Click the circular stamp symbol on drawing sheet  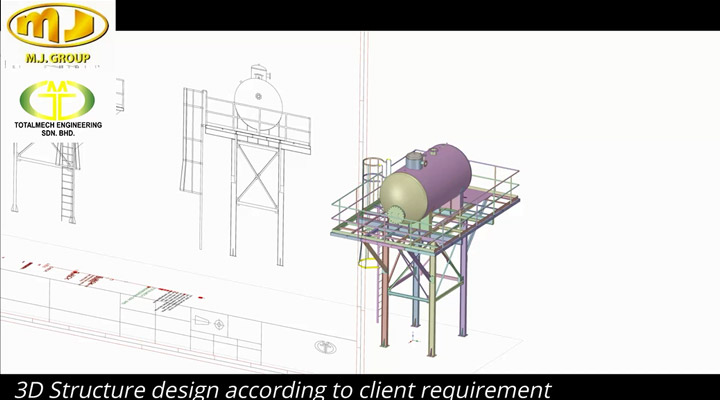(x=325, y=347)
